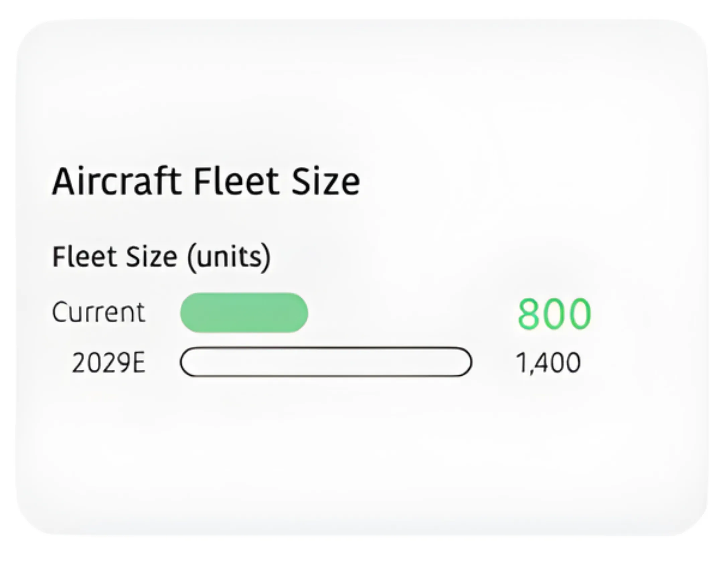Click the word Aircraft in the title
The width and height of the screenshot is (728, 567).
click(117, 181)
